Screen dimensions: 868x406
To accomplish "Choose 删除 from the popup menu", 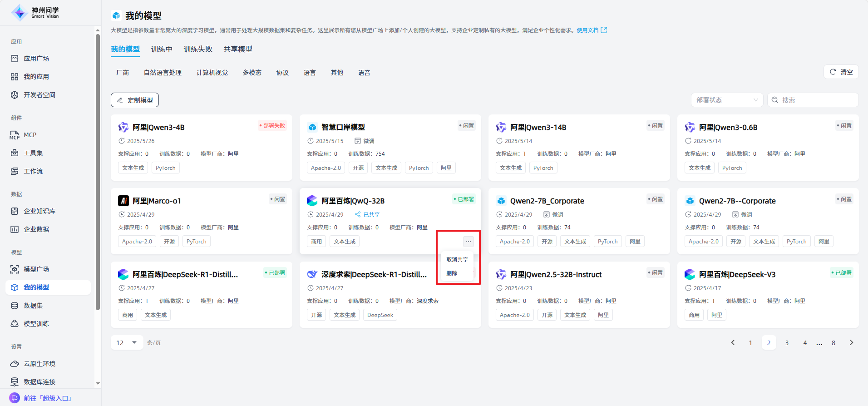I will [x=452, y=273].
